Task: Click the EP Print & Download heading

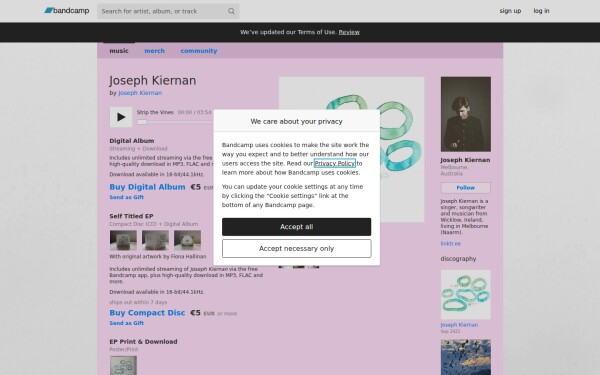Action: point(143,342)
